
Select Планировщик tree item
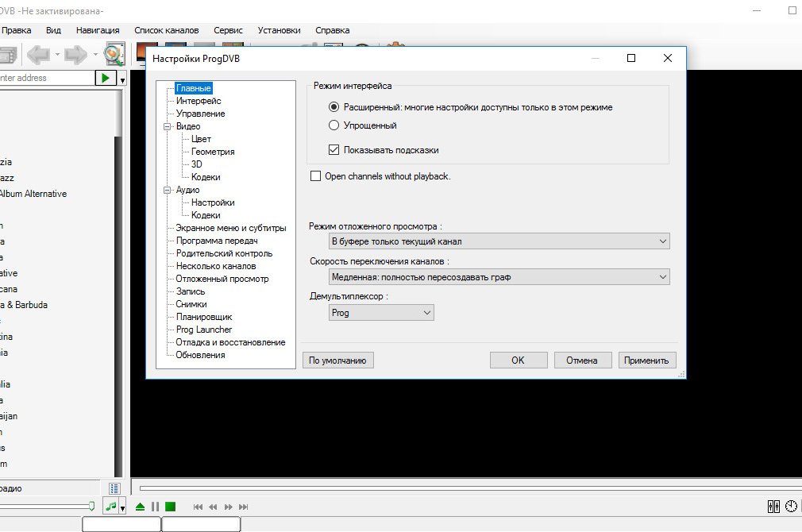204,317
